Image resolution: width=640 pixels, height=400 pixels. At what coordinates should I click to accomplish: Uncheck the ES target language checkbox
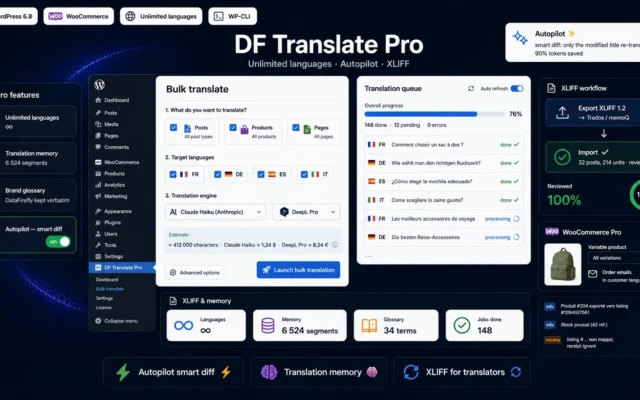[x=261, y=174]
